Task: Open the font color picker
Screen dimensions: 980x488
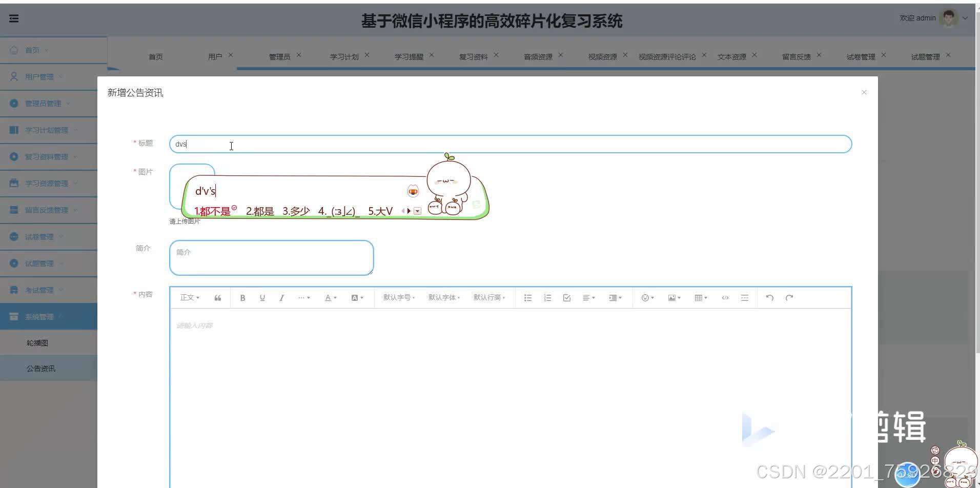Action: click(331, 298)
